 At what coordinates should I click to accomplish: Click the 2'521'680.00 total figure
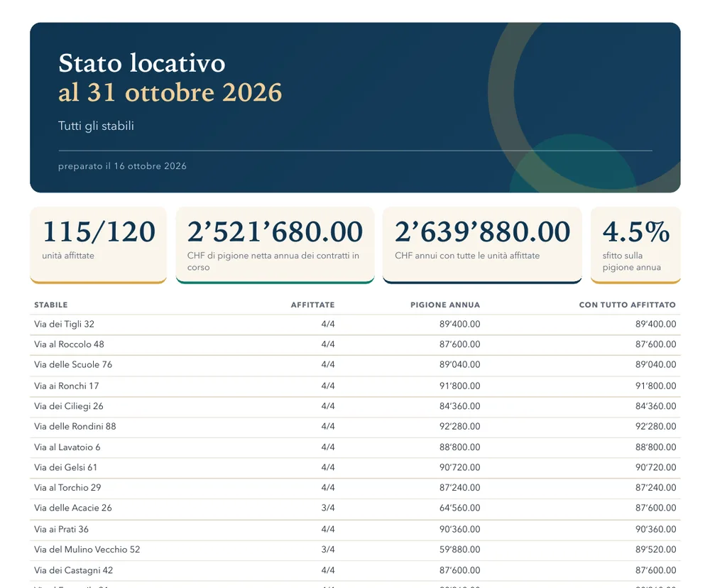click(275, 232)
